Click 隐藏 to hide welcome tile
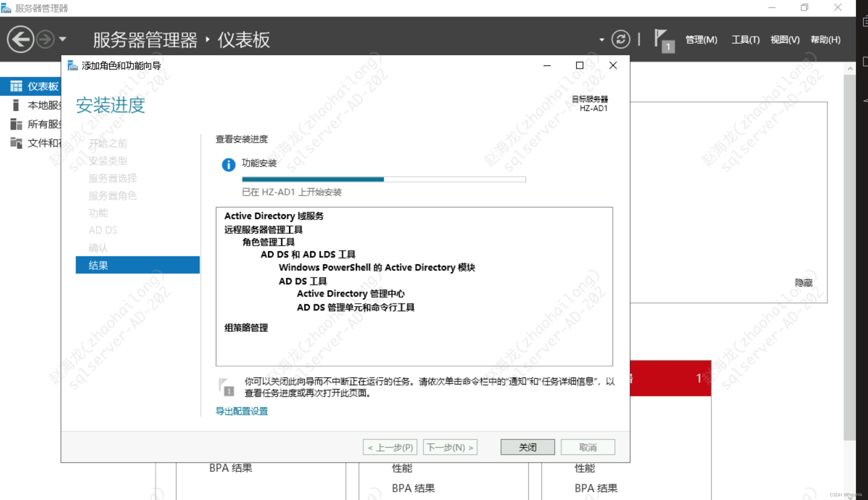 [803, 283]
